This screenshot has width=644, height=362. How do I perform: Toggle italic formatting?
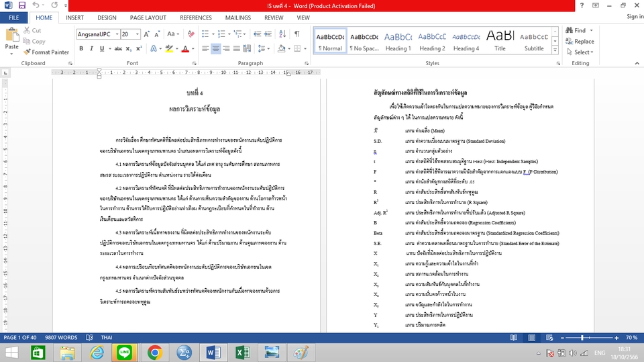91,48
